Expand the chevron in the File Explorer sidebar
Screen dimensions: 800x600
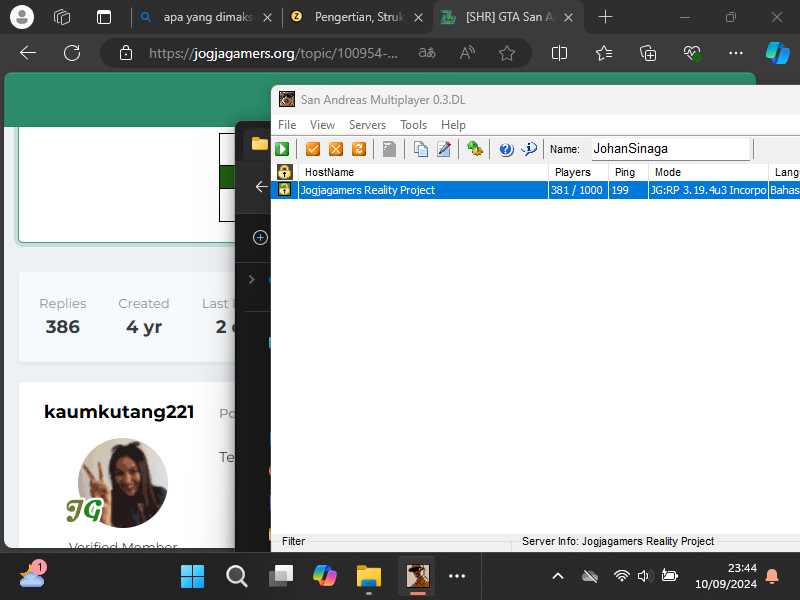(252, 280)
